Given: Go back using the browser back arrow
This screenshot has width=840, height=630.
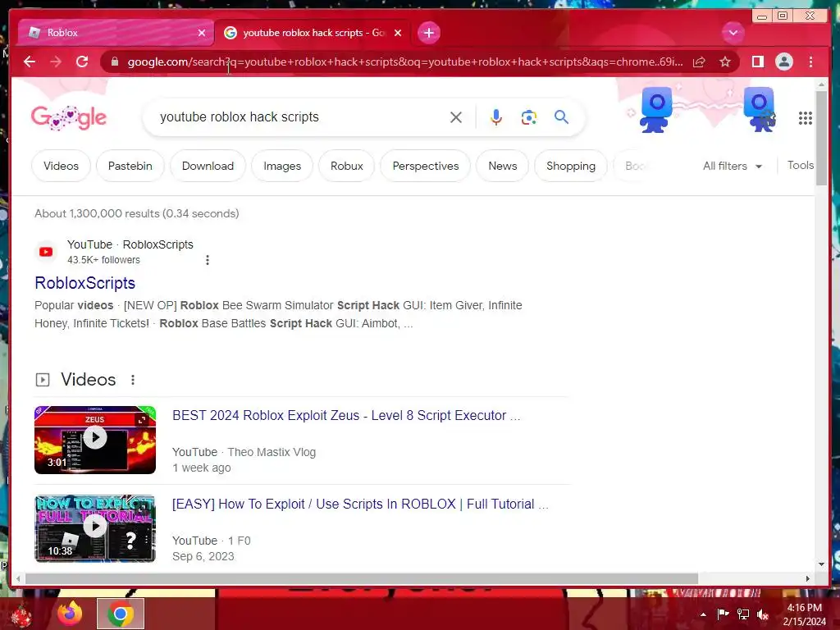Looking at the screenshot, I should (30, 62).
